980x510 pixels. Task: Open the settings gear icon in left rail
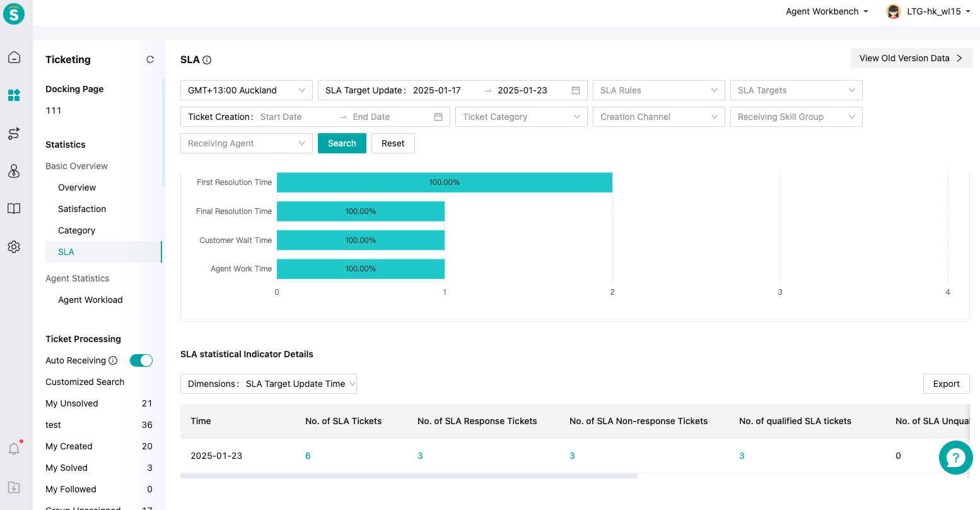pos(14,247)
